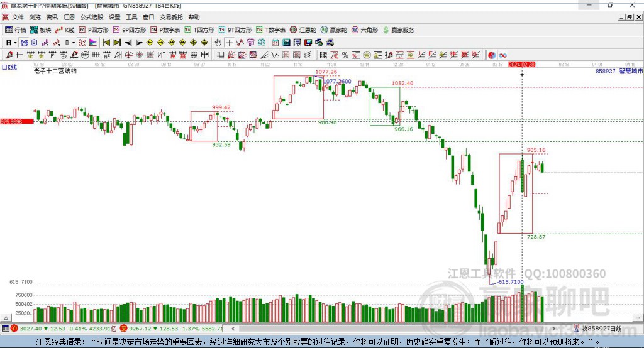
Task: Switch to K线 chart view
Action: click(65, 30)
